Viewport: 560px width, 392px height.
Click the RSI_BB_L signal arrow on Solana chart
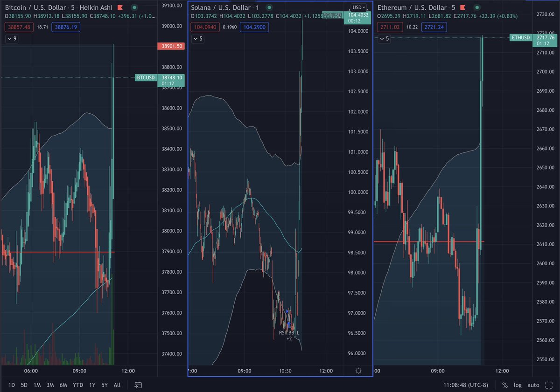point(289,323)
